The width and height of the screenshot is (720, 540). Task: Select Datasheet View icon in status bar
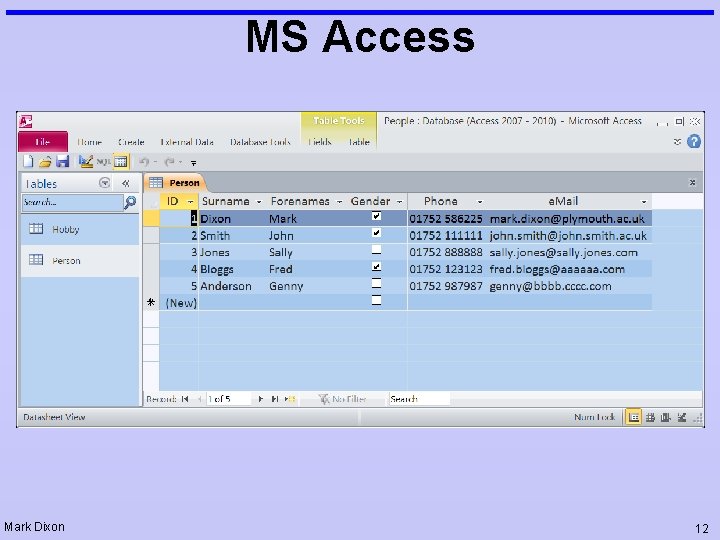coord(633,417)
